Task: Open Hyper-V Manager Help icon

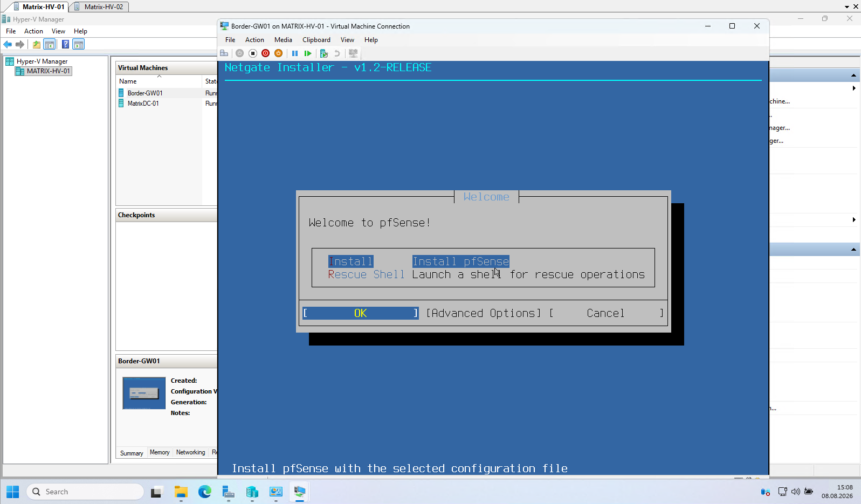Action: [65, 44]
